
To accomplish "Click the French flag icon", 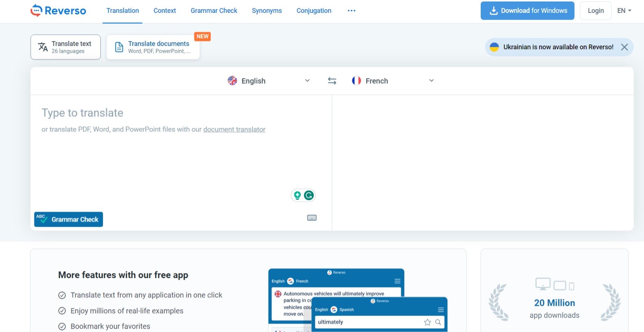I will coord(356,81).
